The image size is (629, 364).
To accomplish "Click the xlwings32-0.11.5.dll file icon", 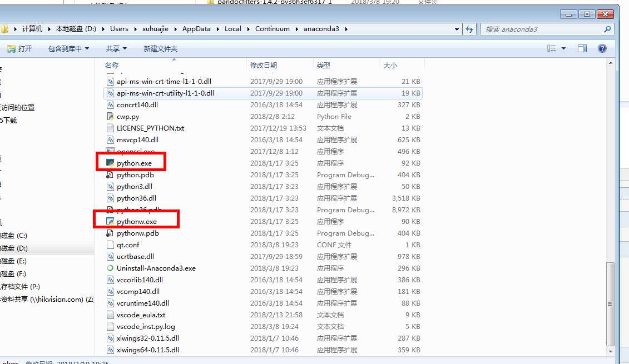I will pyautogui.click(x=110, y=338).
